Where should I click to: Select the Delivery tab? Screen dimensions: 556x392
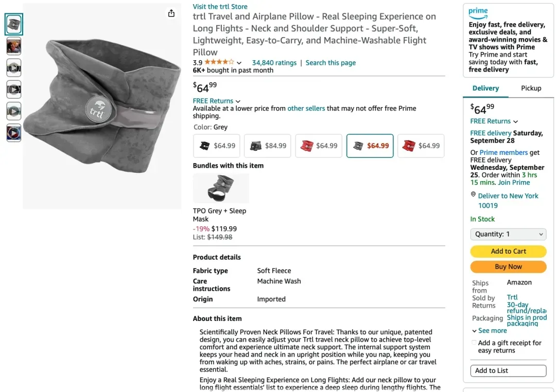pyautogui.click(x=485, y=88)
